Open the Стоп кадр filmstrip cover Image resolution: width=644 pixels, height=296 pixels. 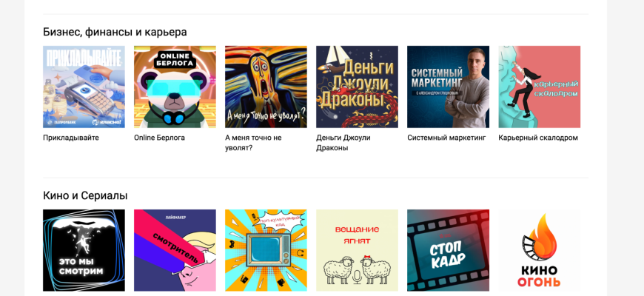(449, 250)
